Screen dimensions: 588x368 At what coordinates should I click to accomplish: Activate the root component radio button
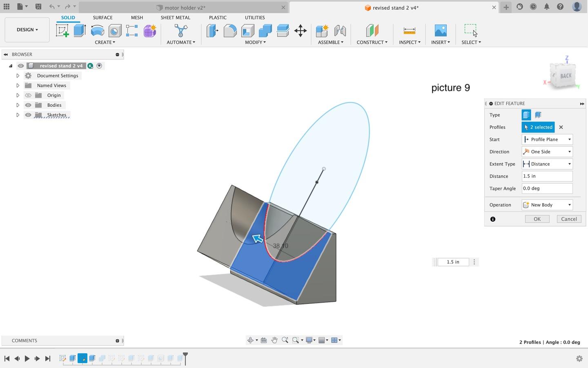99,66
